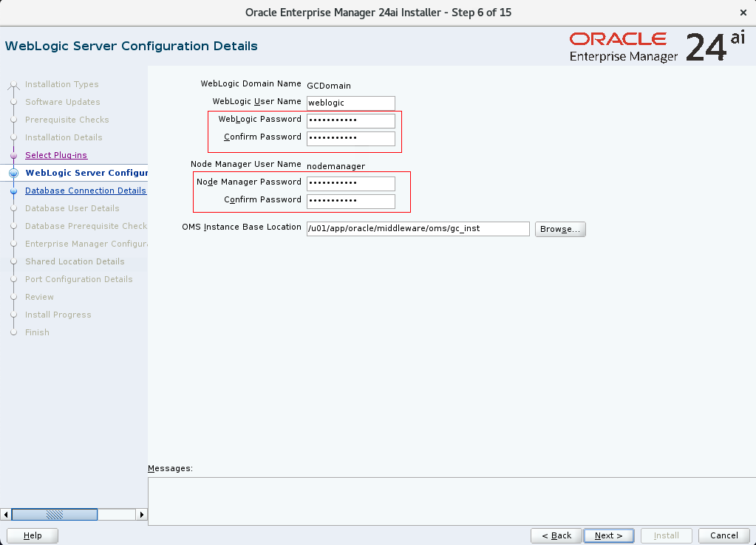Click the nodemanager user name value
756x545 pixels.
click(336, 166)
